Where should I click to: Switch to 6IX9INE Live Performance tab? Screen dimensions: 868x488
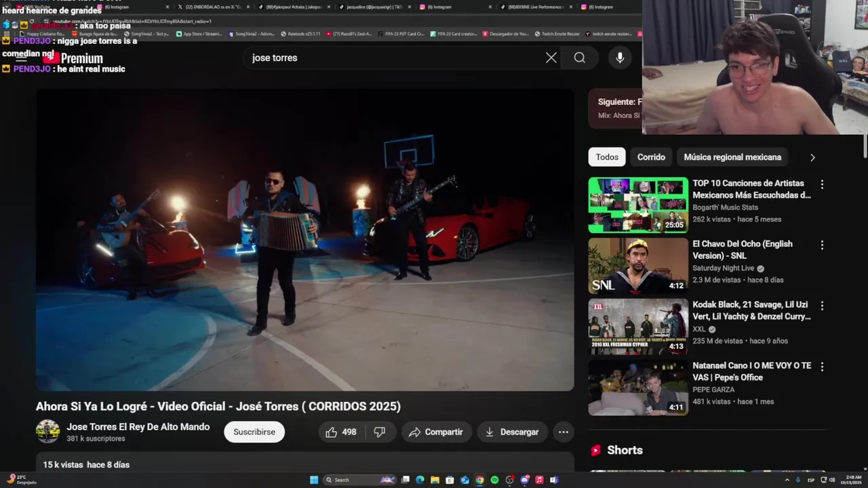tap(536, 7)
